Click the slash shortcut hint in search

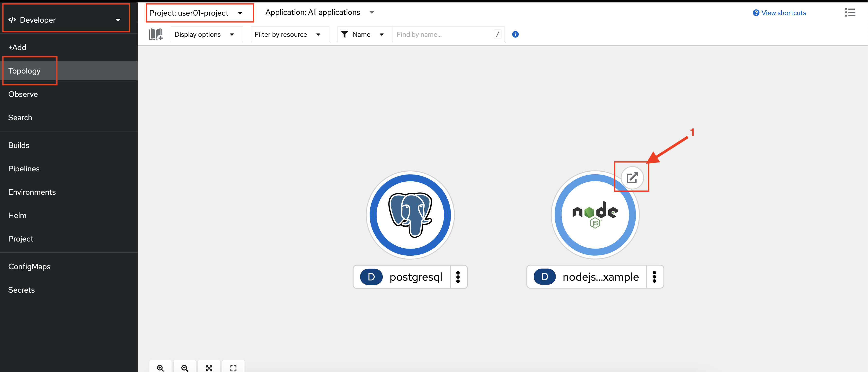tap(497, 34)
